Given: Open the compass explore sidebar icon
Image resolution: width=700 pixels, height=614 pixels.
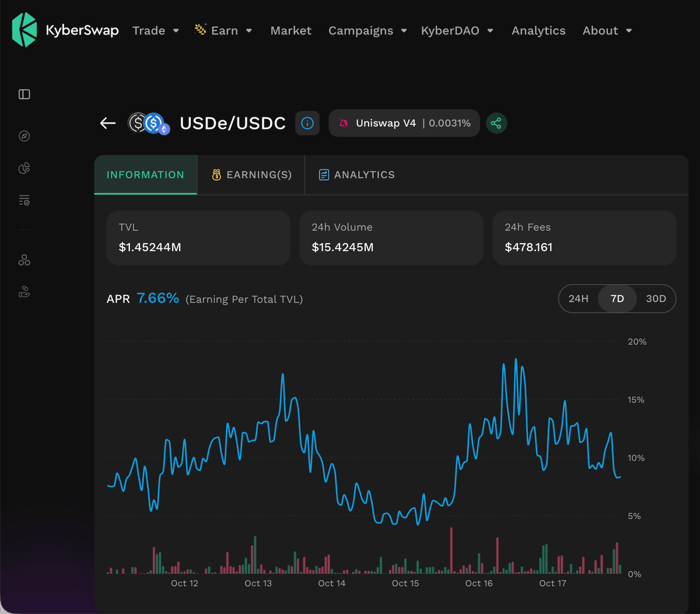Looking at the screenshot, I should (x=24, y=136).
